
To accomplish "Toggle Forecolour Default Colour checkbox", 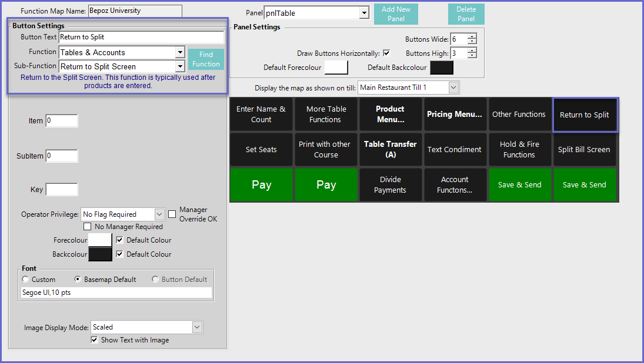I will tap(119, 240).
